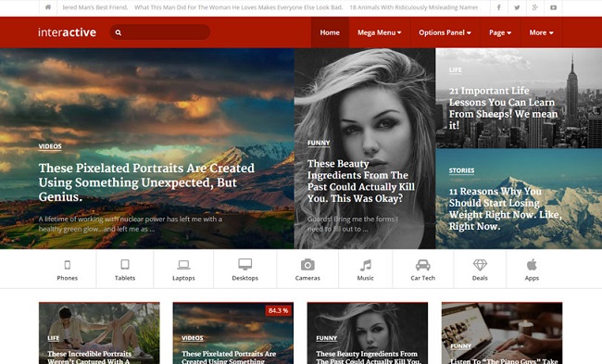Expand the More menu dropdown

tap(542, 32)
